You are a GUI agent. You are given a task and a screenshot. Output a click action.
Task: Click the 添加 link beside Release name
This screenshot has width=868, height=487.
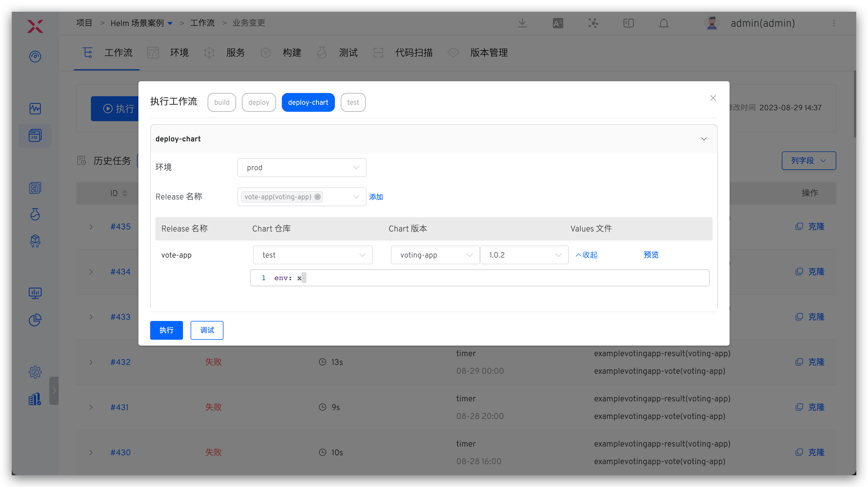pos(376,197)
